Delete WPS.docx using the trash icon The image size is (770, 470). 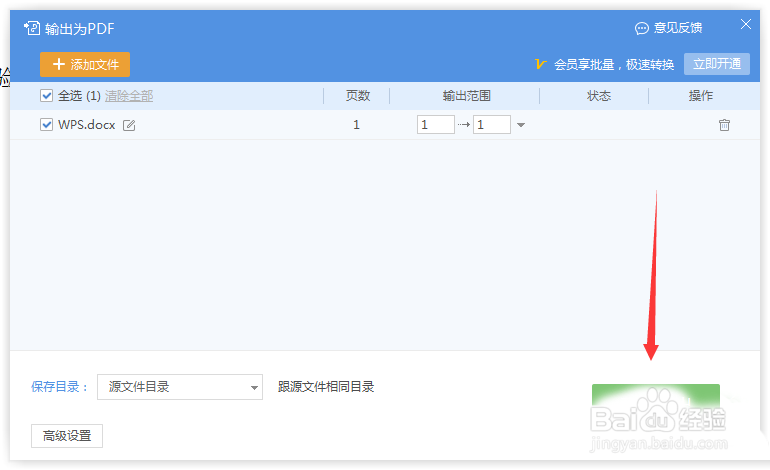tap(724, 125)
